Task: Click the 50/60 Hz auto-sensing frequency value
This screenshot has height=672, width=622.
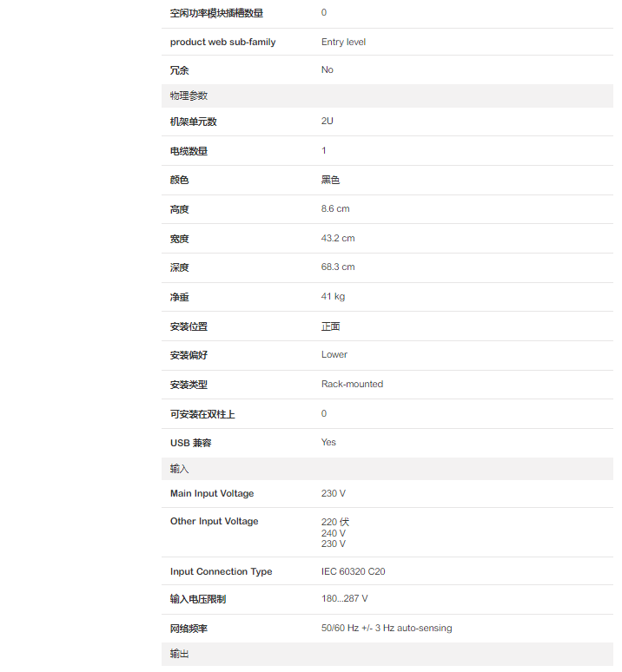Action: [386, 628]
